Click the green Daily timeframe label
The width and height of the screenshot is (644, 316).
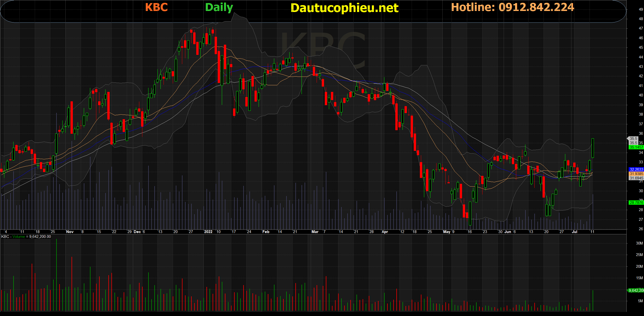click(219, 7)
